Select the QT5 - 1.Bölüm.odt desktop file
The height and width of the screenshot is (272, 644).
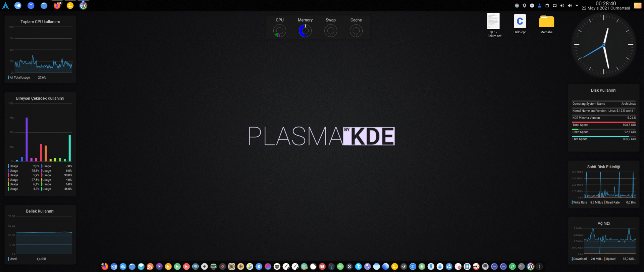[493, 25]
